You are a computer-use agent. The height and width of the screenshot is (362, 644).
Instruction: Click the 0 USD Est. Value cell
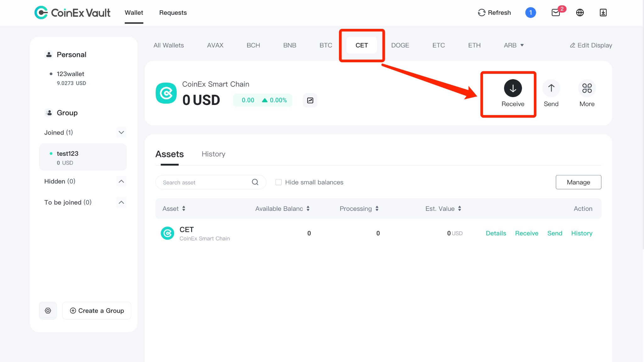click(x=455, y=233)
